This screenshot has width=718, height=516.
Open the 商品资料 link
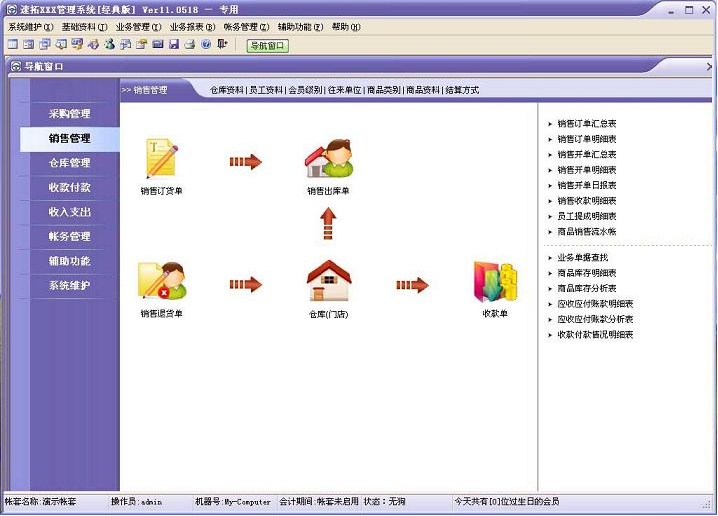tap(424, 90)
